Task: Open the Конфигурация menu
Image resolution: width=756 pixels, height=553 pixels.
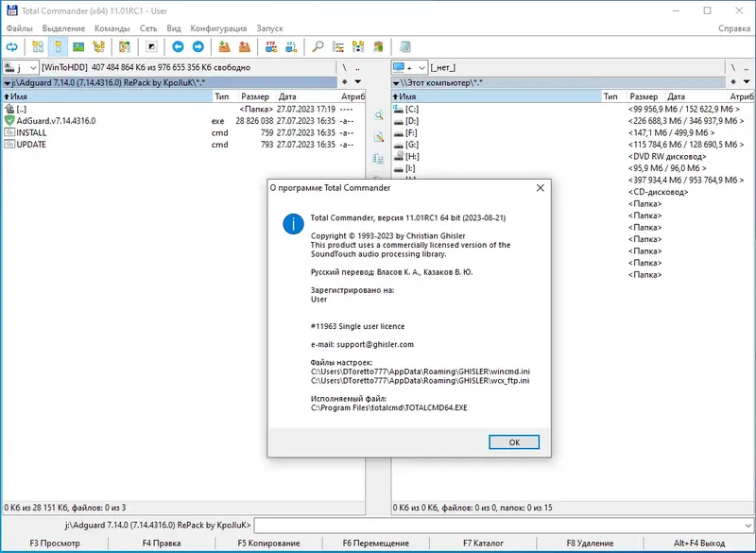Action: pyautogui.click(x=218, y=28)
